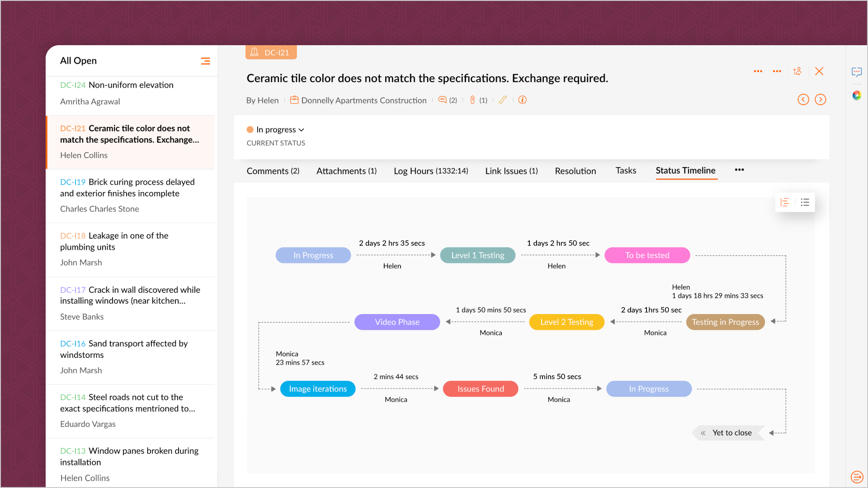The height and width of the screenshot is (488, 868).
Task: Click the info circle icon in header
Action: click(x=523, y=100)
